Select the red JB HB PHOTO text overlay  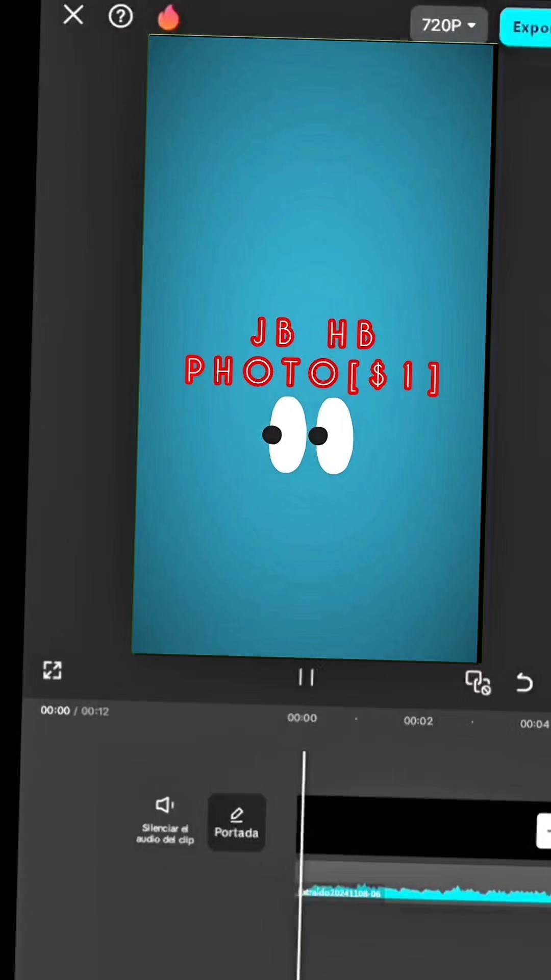[x=312, y=356]
